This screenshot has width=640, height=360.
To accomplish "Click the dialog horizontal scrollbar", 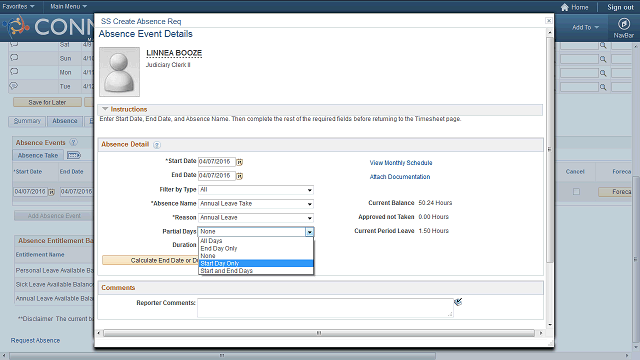I will (x=318, y=333).
